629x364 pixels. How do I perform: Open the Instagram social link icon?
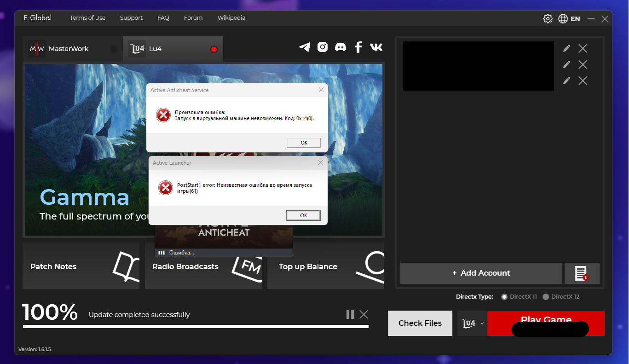323,47
